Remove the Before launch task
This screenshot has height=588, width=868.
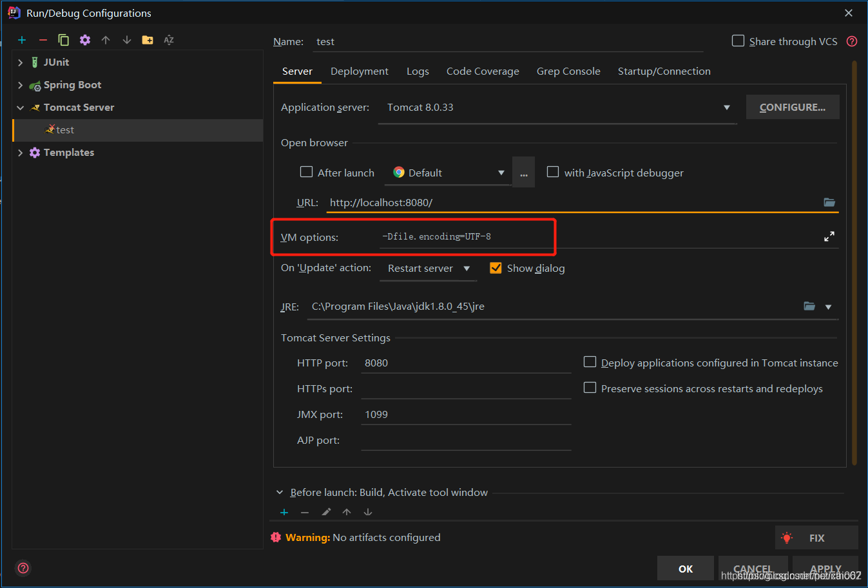(x=305, y=512)
